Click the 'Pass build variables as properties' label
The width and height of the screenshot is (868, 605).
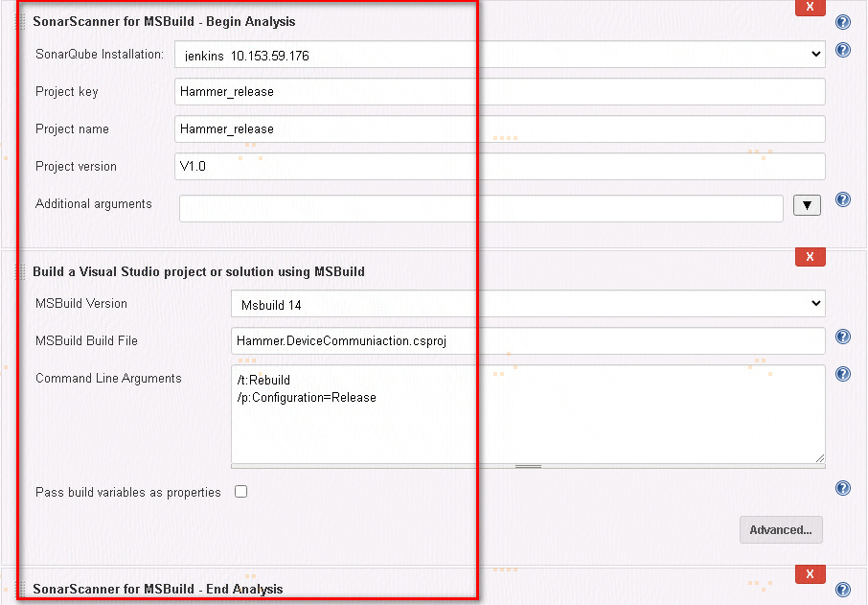click(x=127, y=492)
